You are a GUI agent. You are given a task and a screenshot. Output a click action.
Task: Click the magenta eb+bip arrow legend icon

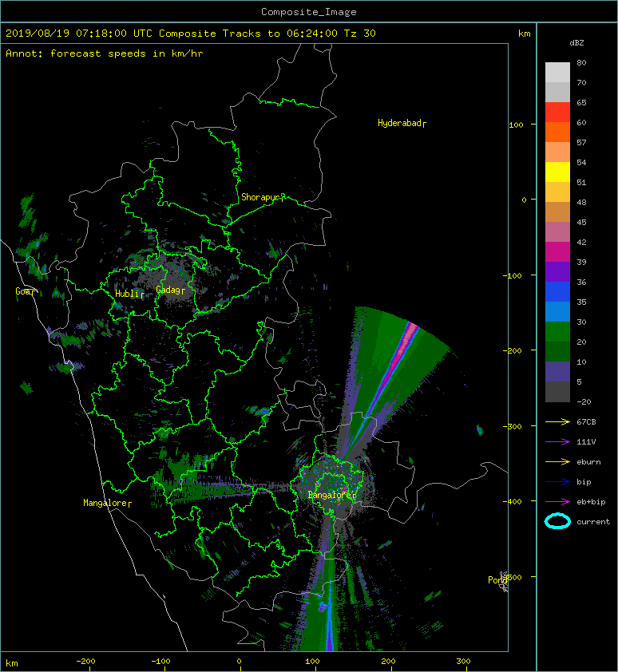[557, 502]
